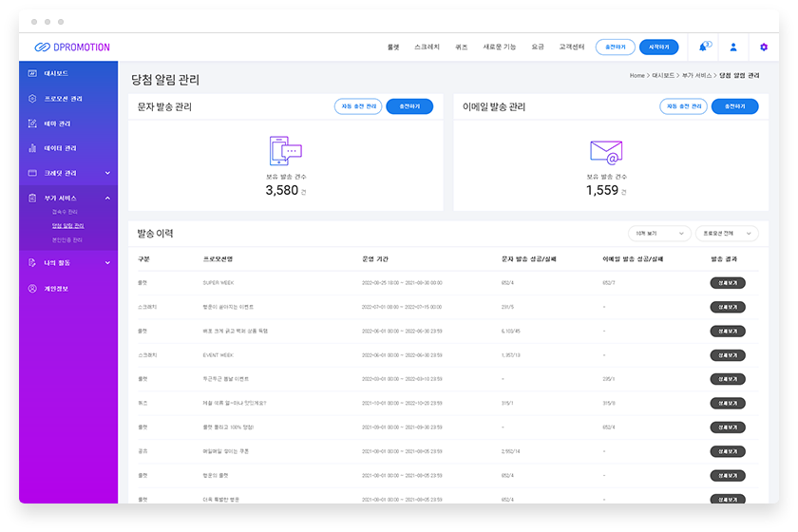Expand the 크레딧 관리 submenu chevron
This screenshot has height=532, width=798.
pos(107,173)
